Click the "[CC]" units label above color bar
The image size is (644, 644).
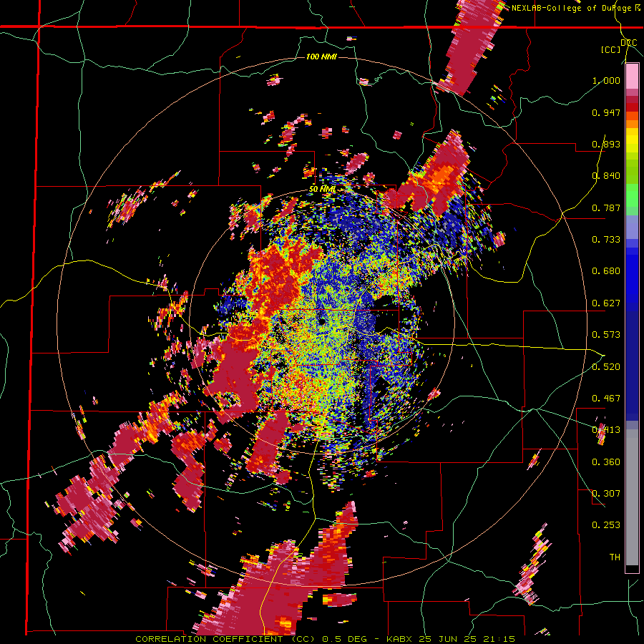(611, 49)
